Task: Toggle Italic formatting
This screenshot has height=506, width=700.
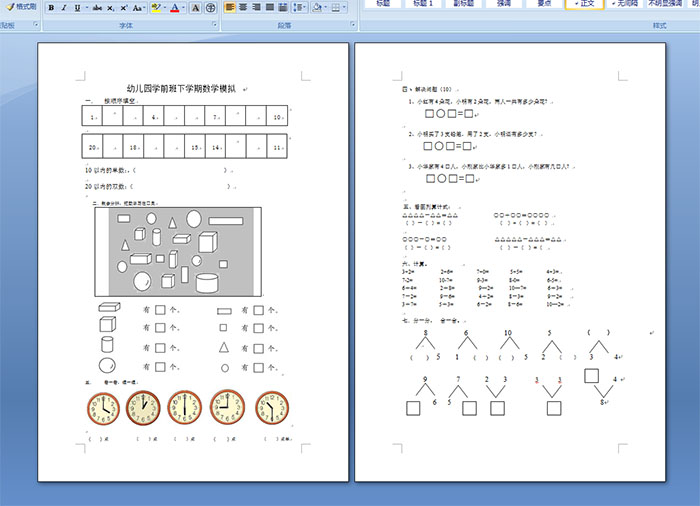Action: pyautogui.click(x=64, y=8)
